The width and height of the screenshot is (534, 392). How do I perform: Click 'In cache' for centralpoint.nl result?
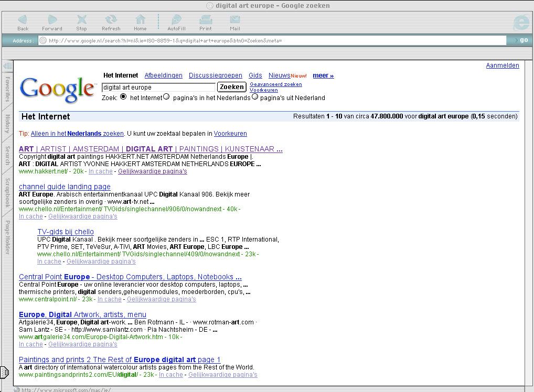[109, 299]
